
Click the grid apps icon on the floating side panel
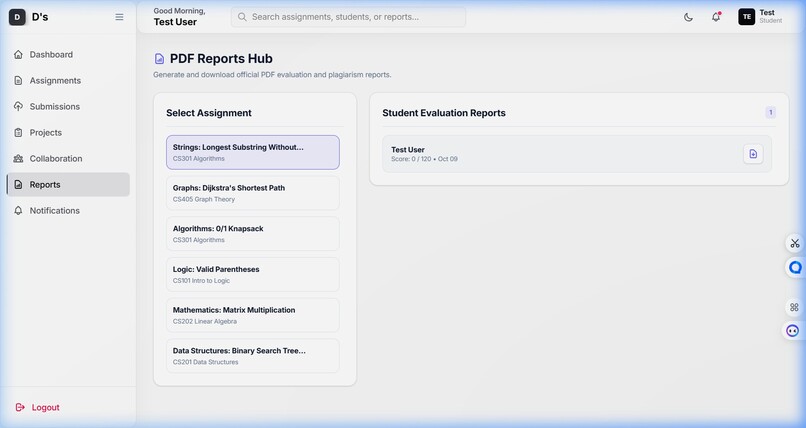coord(794,307)
